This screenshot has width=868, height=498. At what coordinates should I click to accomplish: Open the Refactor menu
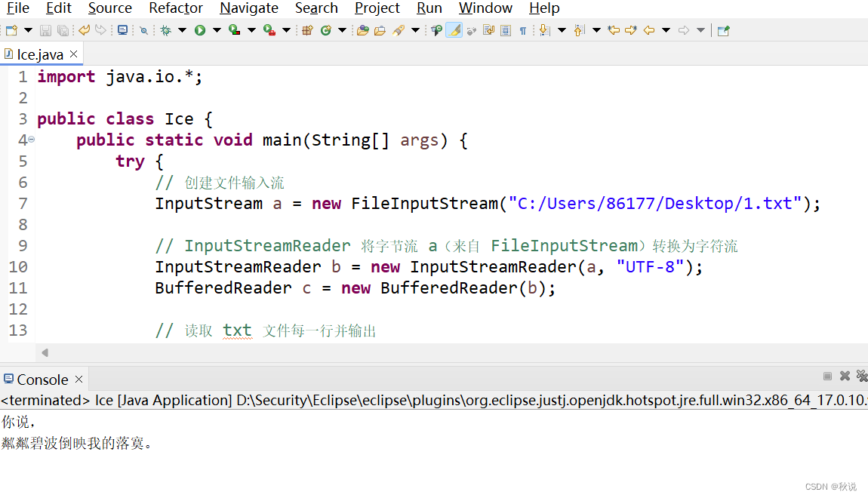(175, 8)
